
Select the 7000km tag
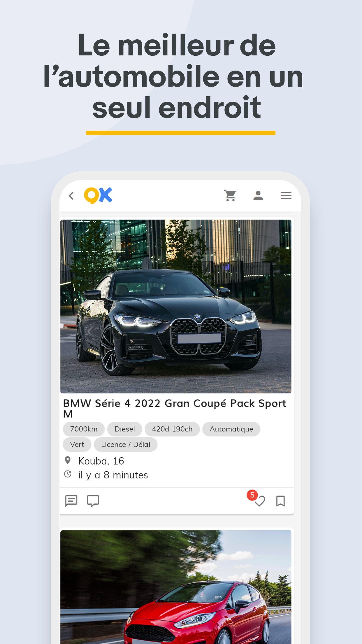(84, 429)
